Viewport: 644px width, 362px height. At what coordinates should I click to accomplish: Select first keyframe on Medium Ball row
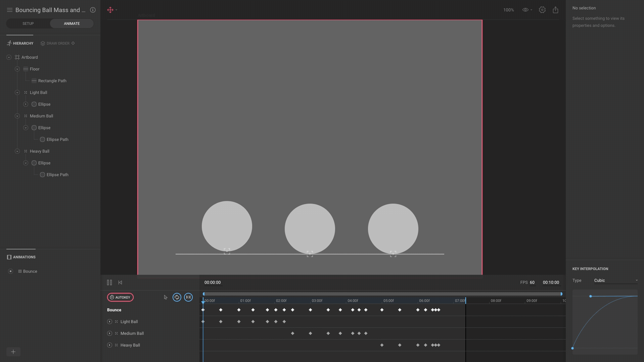pos(292,333)
